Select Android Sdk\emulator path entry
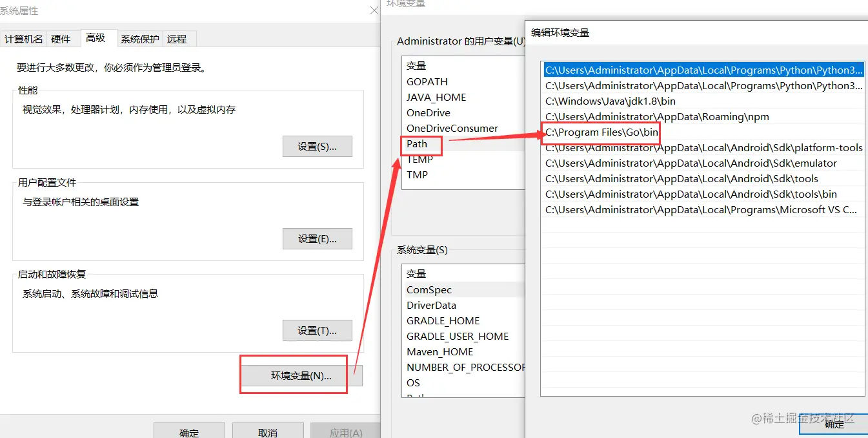The image size is (868, 438). (x=703, y=163)
